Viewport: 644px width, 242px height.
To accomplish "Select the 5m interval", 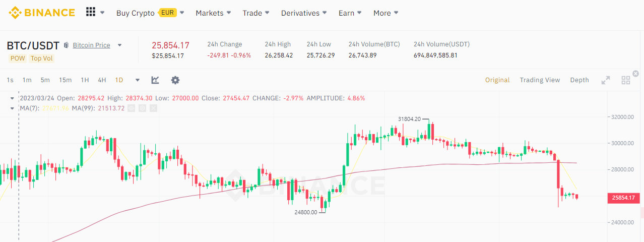I will click(45, 80).
